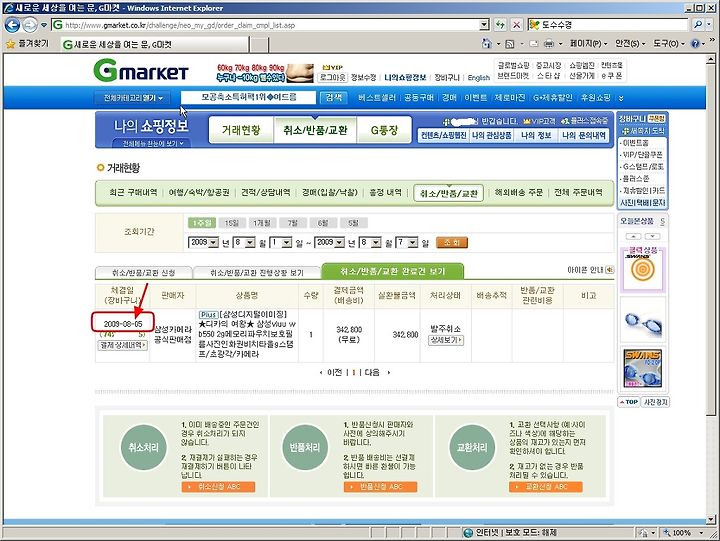The height and width of the screenshot is (541, 720).
Task: Click the 다음 pagination link
Action: click(x=372, y=372)
